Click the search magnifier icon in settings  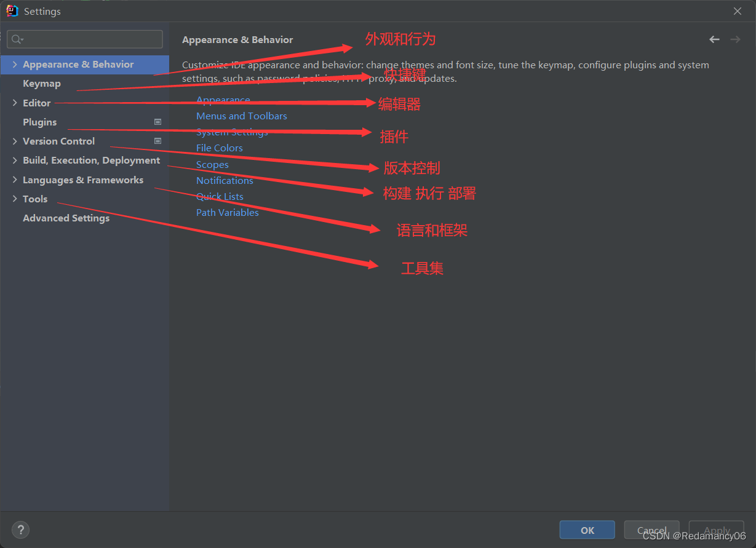click(x=17, y=39)
